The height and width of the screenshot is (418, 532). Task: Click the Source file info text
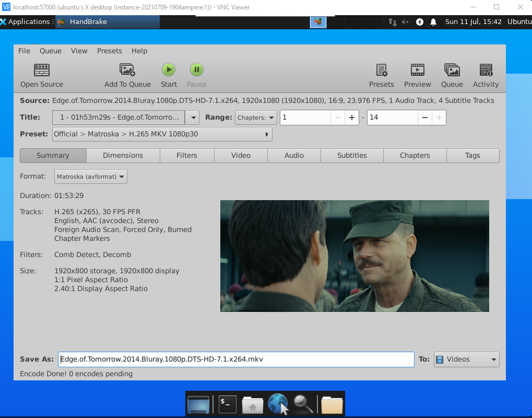273,100
